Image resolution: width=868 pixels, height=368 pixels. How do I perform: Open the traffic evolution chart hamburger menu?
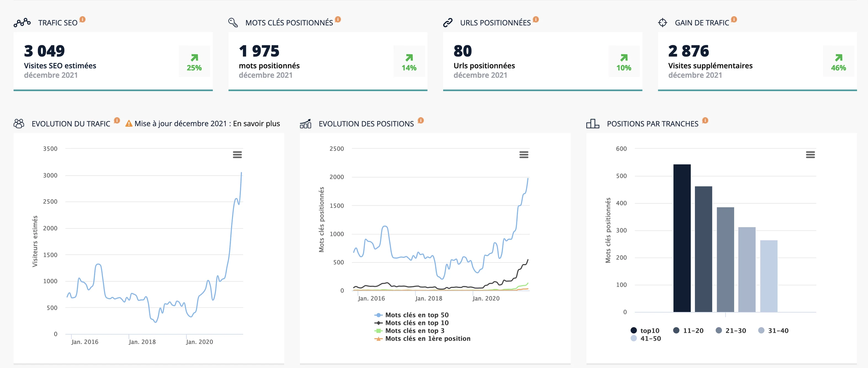coord(237,154)
